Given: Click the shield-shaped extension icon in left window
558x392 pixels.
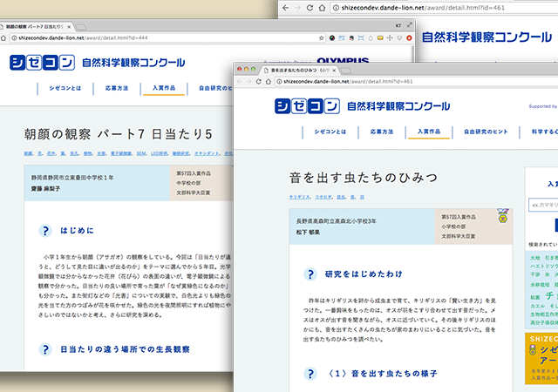Looking at the screenshot, I should [x=399, y=37].
